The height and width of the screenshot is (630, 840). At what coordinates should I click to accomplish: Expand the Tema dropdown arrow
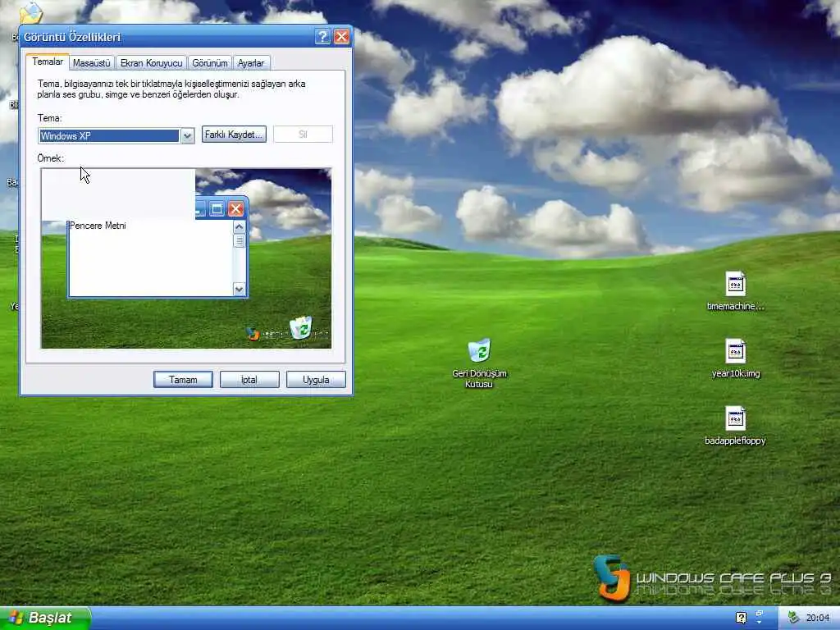click(187, 136)
